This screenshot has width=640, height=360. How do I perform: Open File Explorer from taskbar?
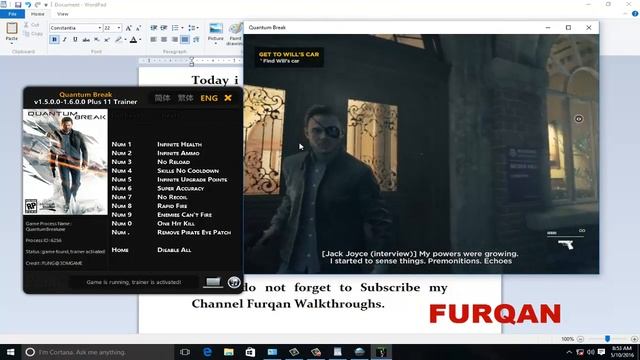(x=229, y=352)
